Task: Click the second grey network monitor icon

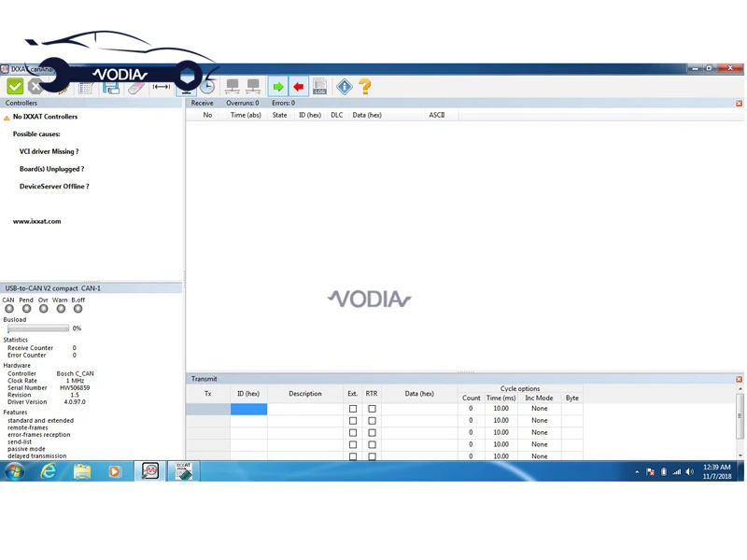Action: [253, 87]
